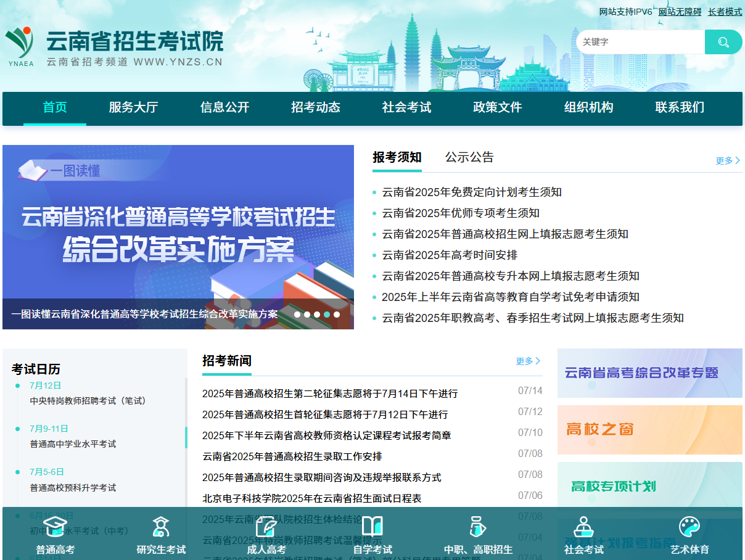Open 更多 arrow beside 招考新闻

point(529,361)
